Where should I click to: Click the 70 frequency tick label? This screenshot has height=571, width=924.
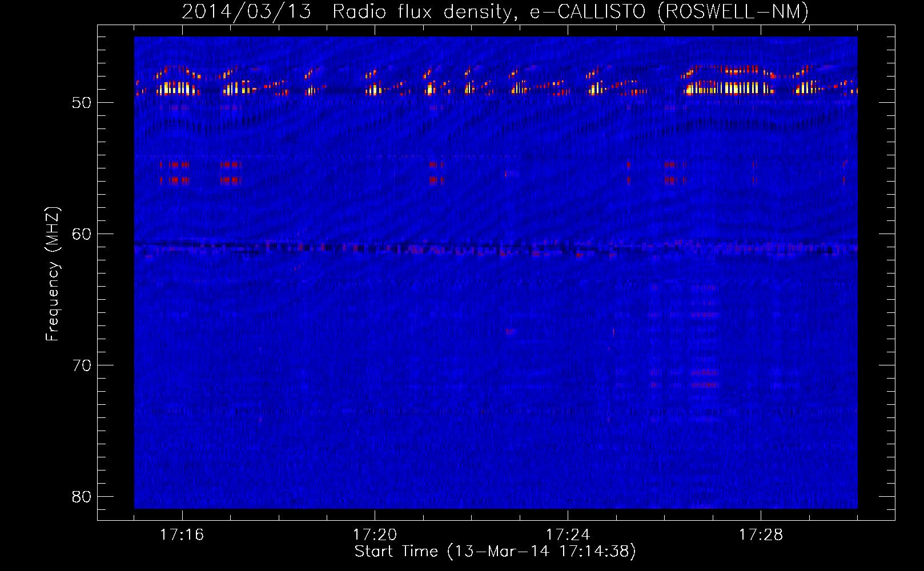(x=82, y=365)
